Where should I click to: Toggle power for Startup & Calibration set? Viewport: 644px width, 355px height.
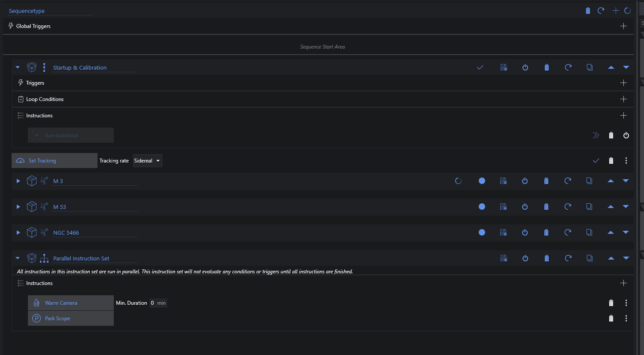525,67
